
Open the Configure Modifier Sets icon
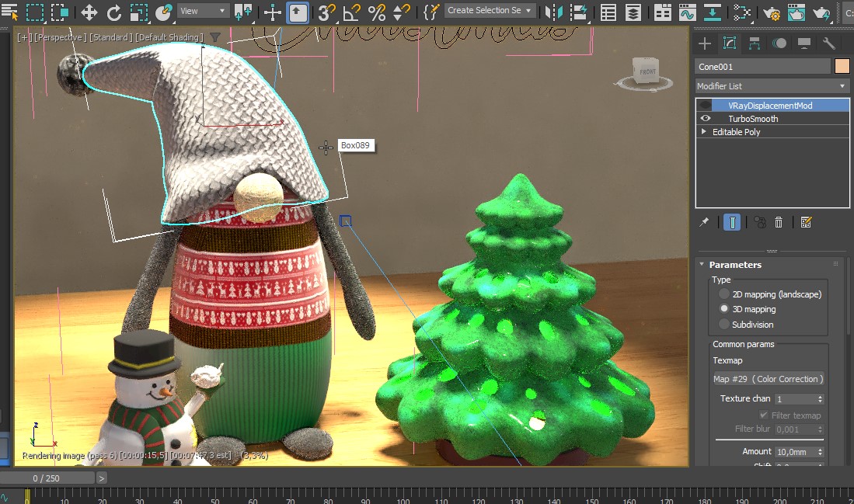(x=806, y=223)
